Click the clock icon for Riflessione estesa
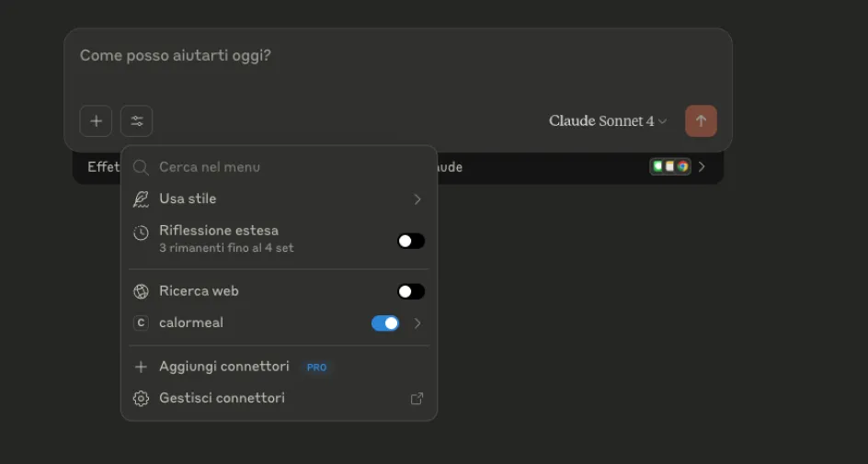The height and width of the screenshot is (464, 868). [x=141, y=233]
